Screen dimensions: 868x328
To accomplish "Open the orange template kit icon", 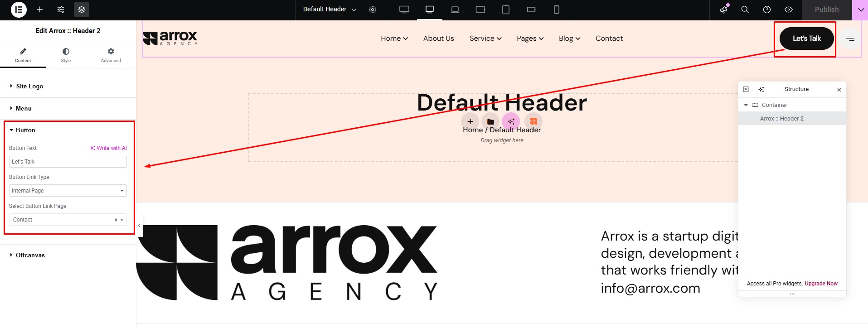I will (x=533, y=121).
